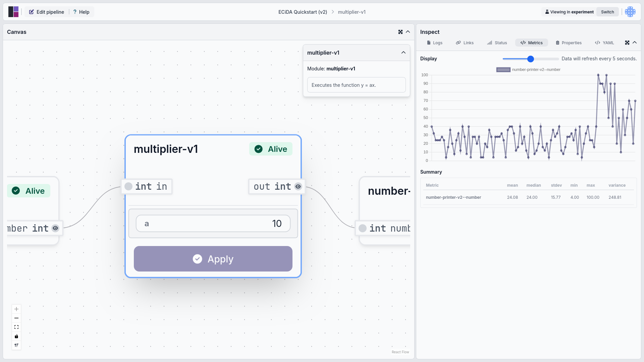
Task: Toggle canvas interactivity lock
Action: (16, 336)
